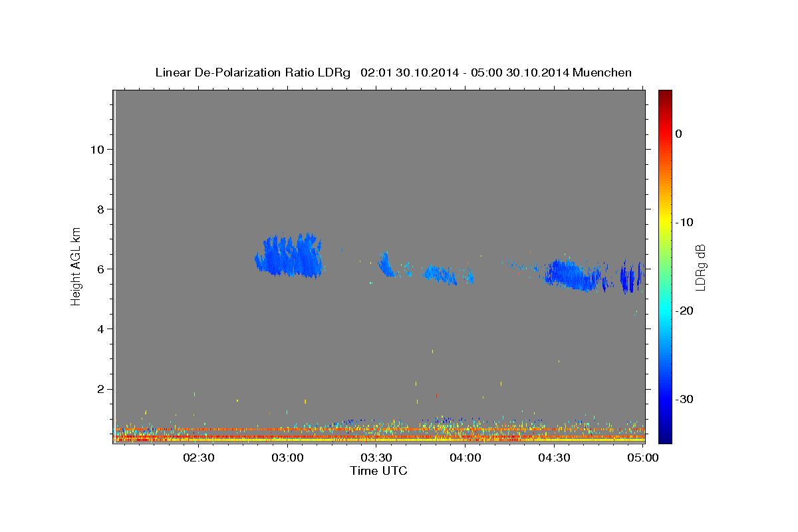798x532 pixels.
Task: Click the 02:30 time tick label
Action: coord(199,458)
